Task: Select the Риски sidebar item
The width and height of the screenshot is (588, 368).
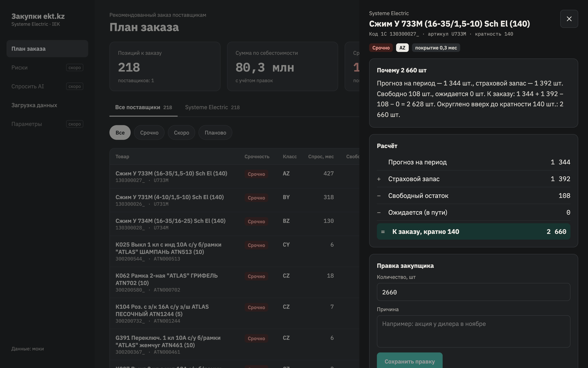Action: pyautogui.click(x=47, y=67)
